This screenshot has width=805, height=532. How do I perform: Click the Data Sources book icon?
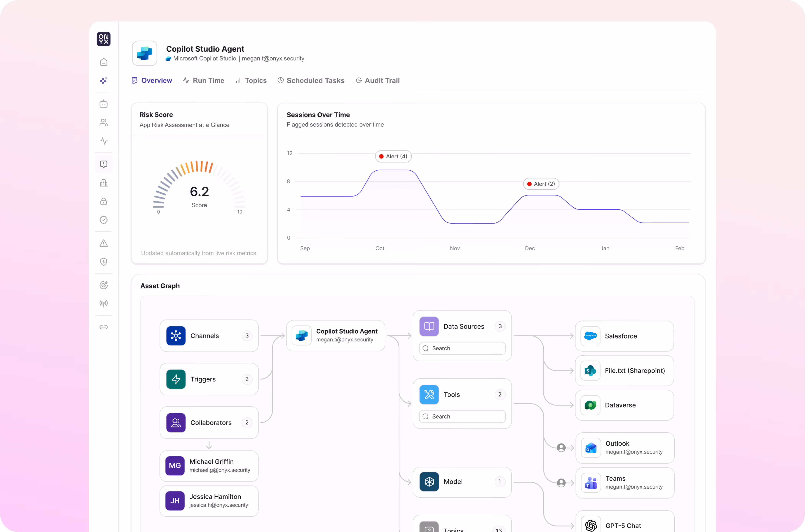coord(429,326)
